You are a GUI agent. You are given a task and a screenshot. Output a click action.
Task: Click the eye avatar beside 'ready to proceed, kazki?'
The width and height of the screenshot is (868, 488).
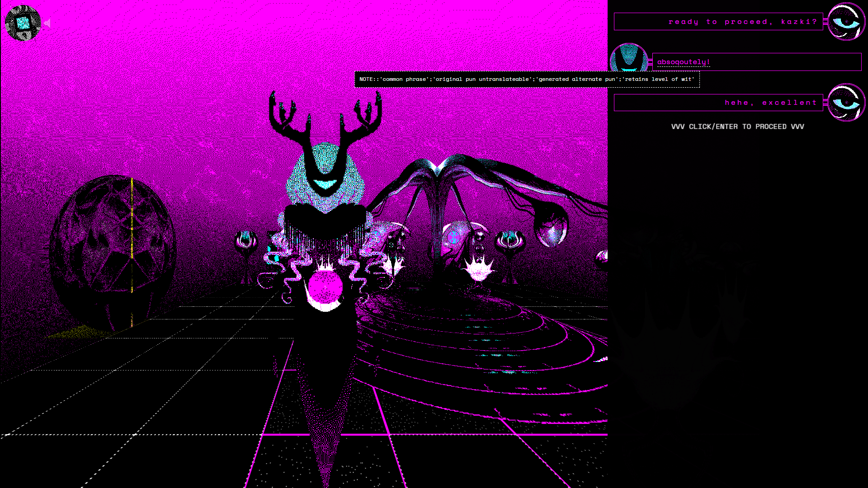846,22
